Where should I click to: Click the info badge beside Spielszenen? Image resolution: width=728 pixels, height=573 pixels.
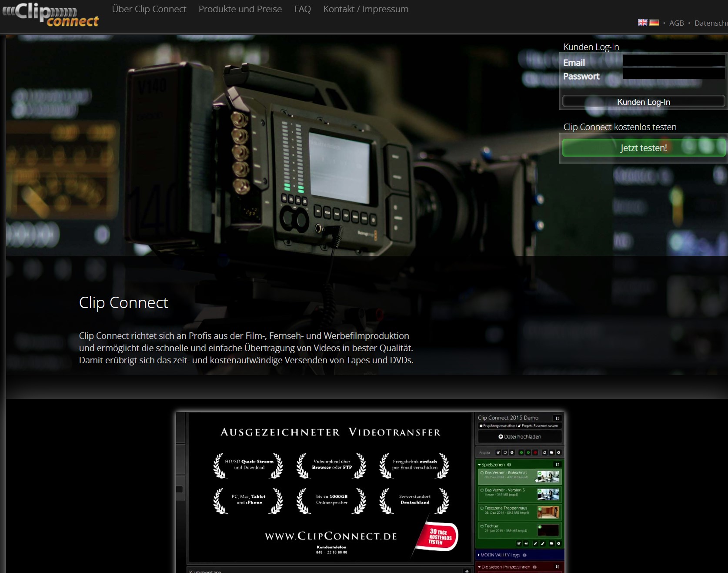pos(509,465)
